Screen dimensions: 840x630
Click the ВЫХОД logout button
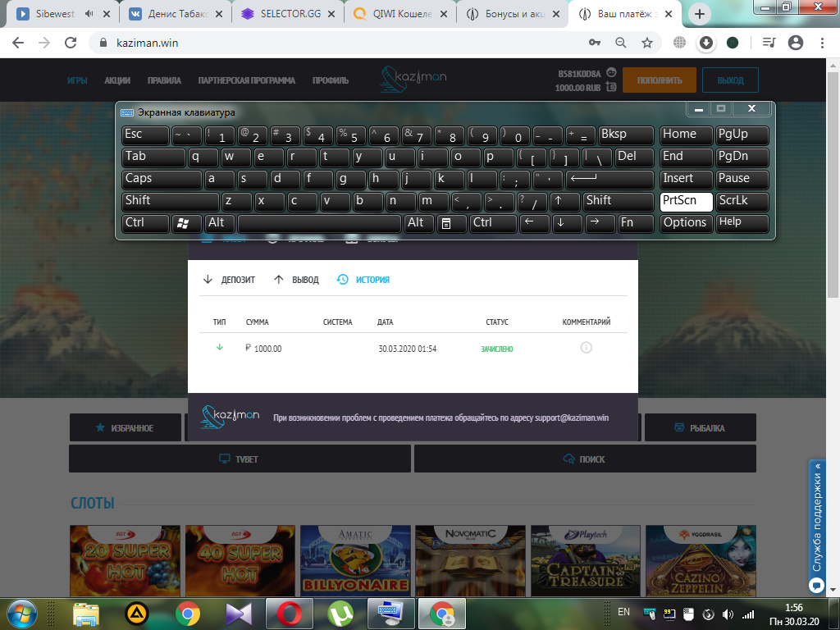(x=730, y=80)
